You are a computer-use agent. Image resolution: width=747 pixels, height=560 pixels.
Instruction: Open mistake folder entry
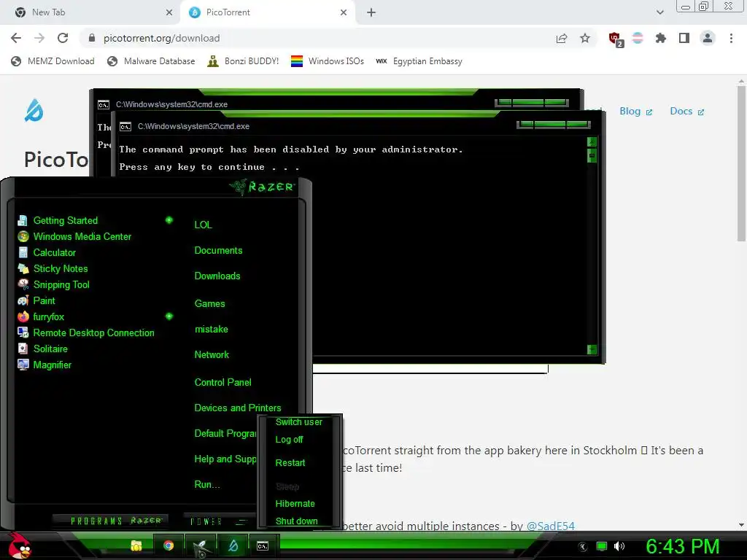click(x=211, y=330)
